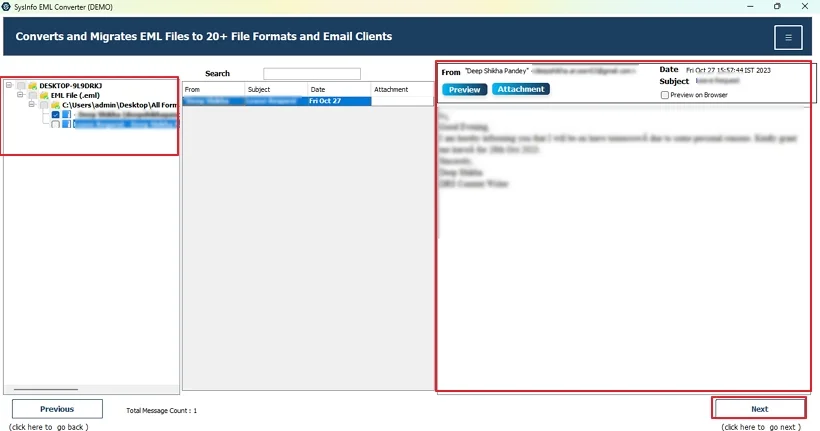Viewport: 820px width, 431px height.
Task: Click the DESKTOP-9L9DRKJ folder icon
Action: pos(32,86)
